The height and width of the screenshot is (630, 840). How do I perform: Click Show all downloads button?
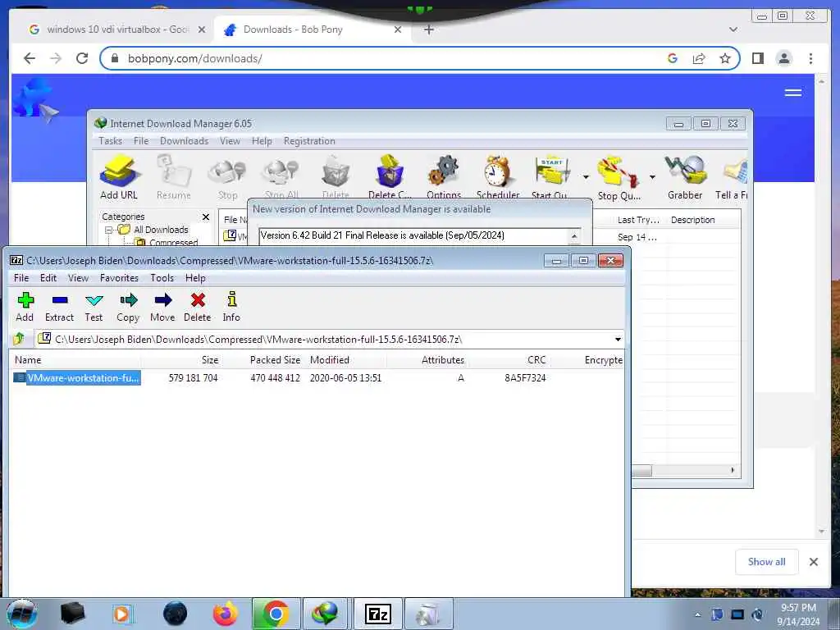pos(767,561)
